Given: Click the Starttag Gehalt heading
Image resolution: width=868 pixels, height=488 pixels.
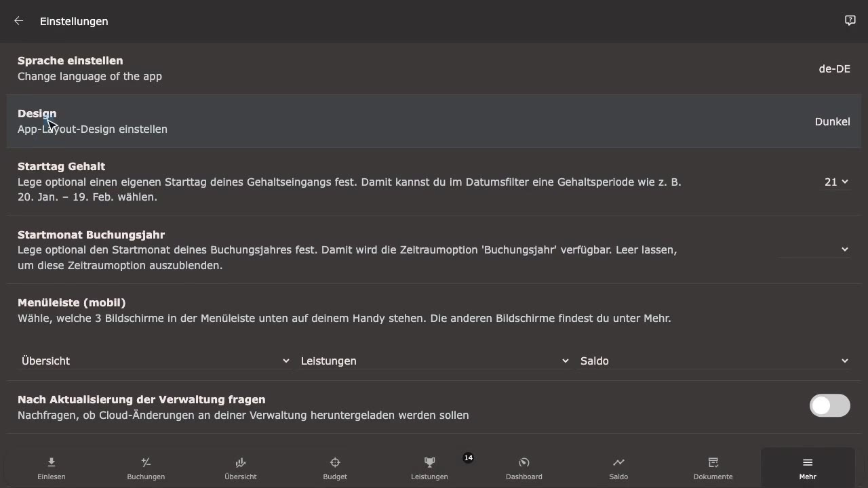Looking at the screenshot, I should pos(61,166).
